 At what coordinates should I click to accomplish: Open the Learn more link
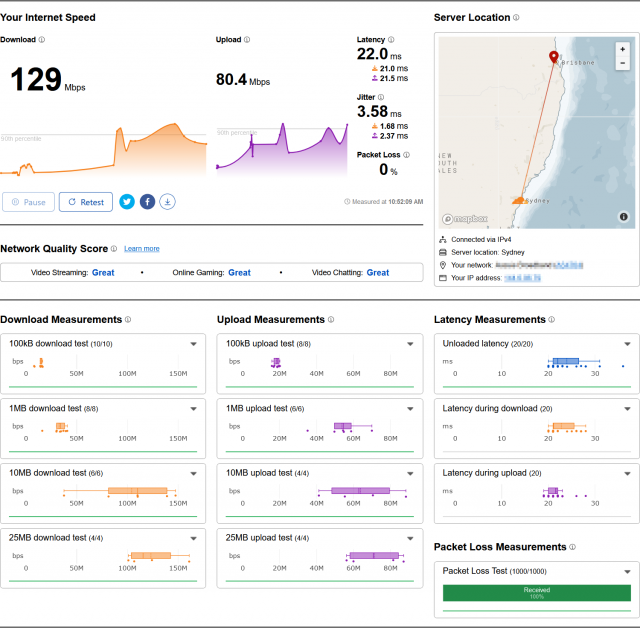pos(142,249)
